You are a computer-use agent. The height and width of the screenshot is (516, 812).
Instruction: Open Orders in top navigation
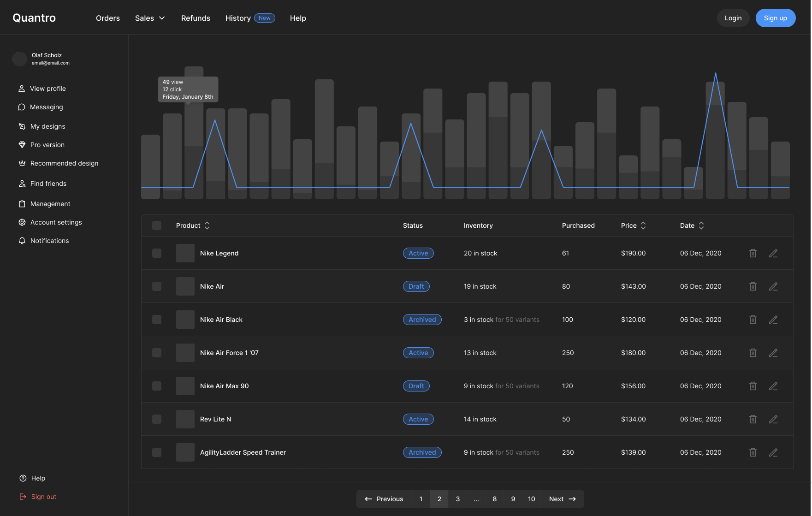pos(108,18)
